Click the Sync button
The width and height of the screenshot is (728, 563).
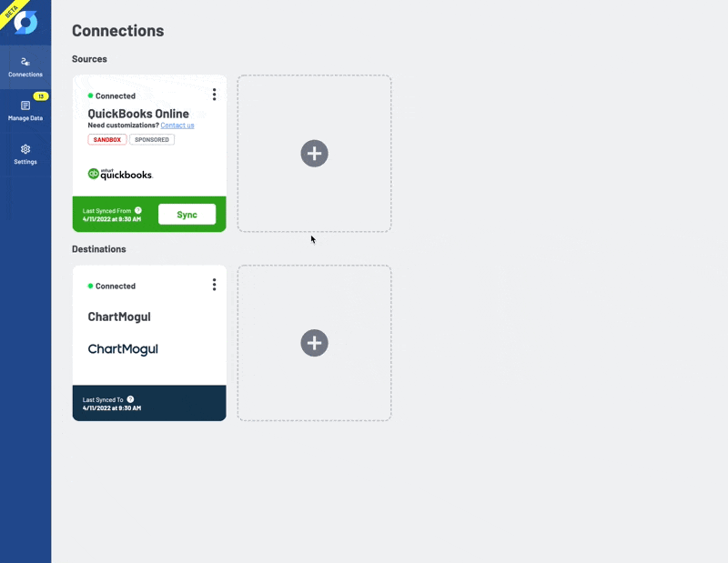pyautogui.click(x=187, y=215)
